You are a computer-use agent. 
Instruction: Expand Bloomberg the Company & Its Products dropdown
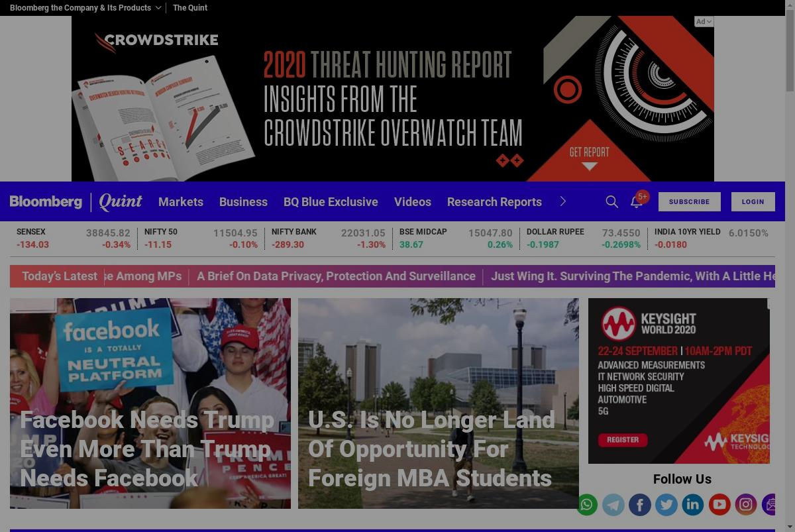pyautogui.click(x=85, y=8)
